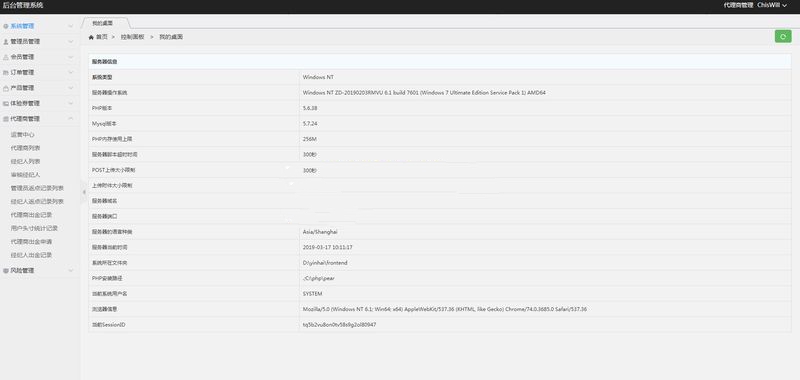The width and height of the screenshot is (800, 380).
Task: Click the 体验券管理 coupon icon
Action: pos(6,103)
